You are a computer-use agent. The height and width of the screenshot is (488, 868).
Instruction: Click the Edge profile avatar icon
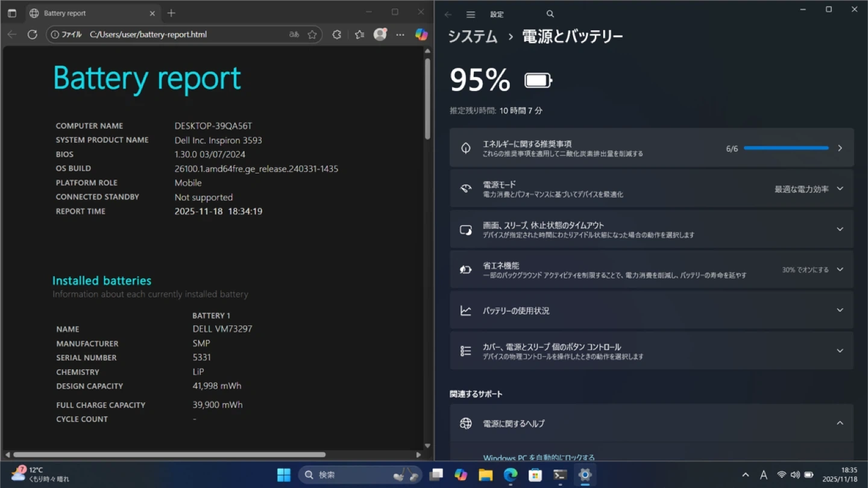tap(380, 34)
